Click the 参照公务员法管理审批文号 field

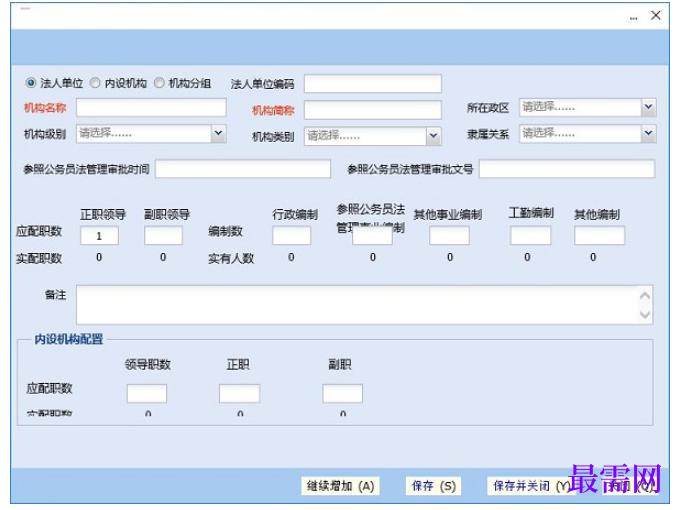tap(567, 169)
